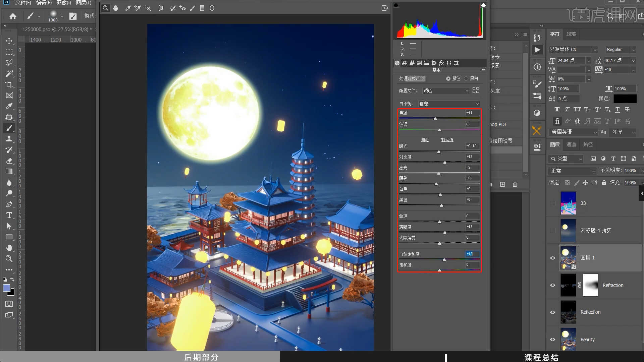644x362 pixels.
Task: Show the 33 layer visibility
Action: 552,203
